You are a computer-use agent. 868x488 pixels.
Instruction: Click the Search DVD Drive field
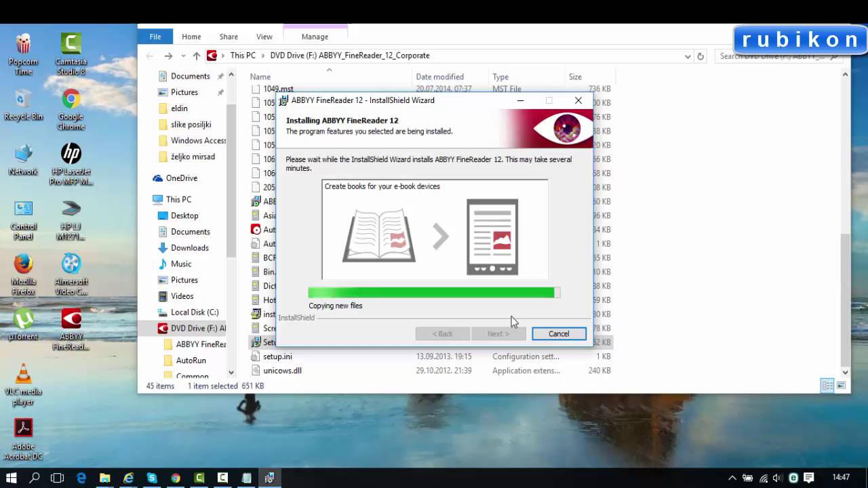click(x=780, y=56)
